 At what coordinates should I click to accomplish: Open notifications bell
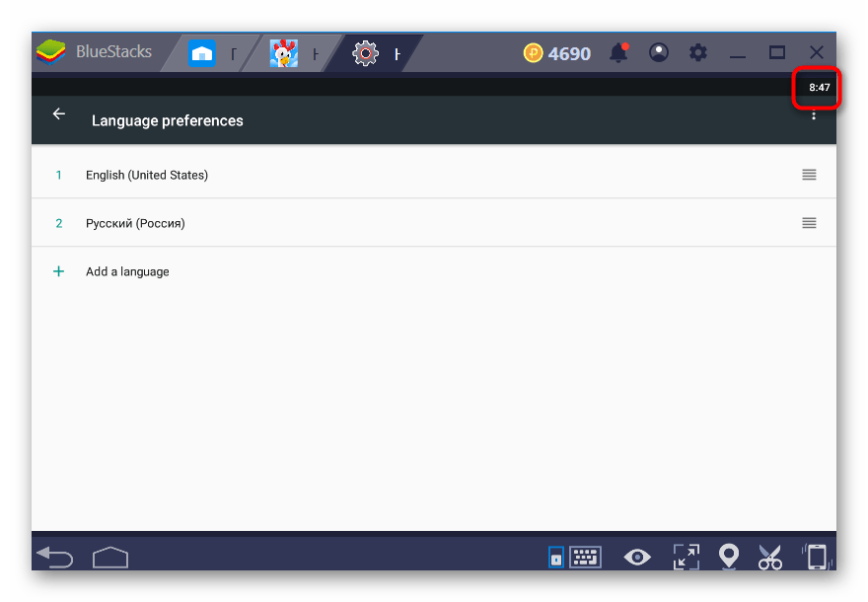(618, 53)
